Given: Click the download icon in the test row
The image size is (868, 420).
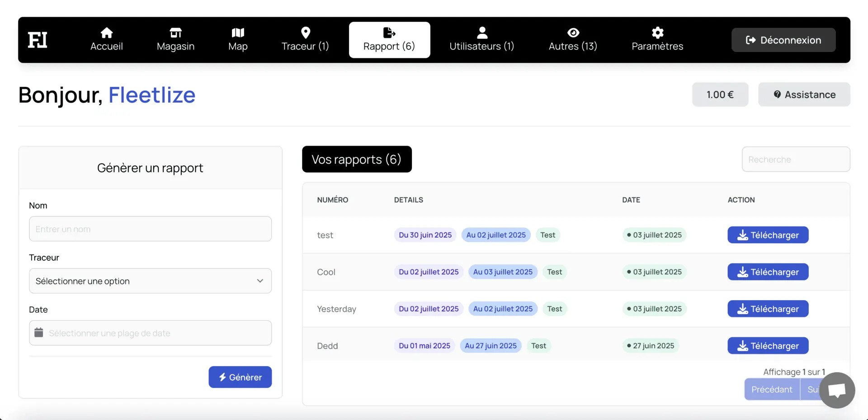Looking at the screenshot, I should pos(742,235).
